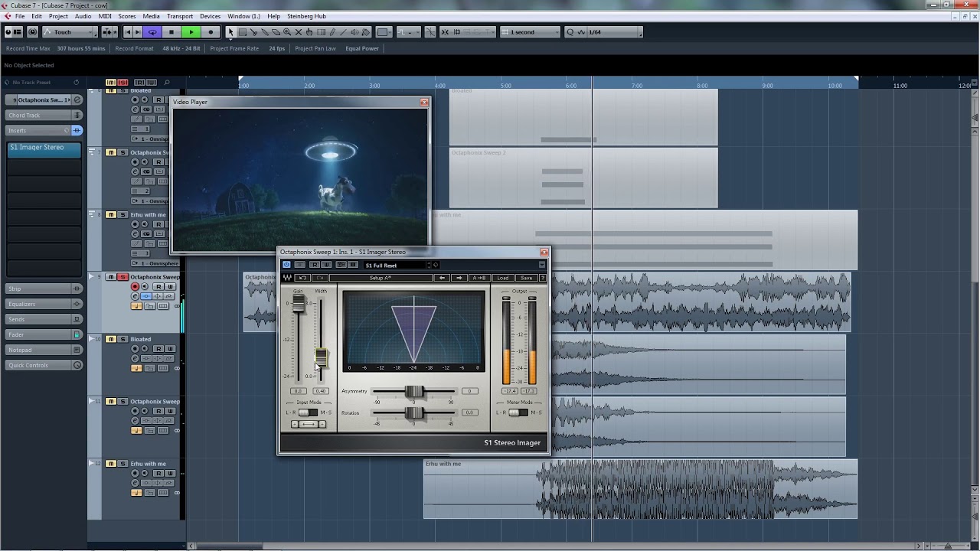Select the S1 Imager Stereo insert slot

click(x=44, y=149)
